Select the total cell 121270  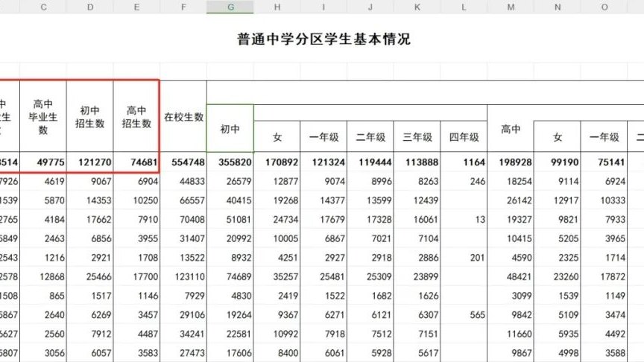point(90,162)
